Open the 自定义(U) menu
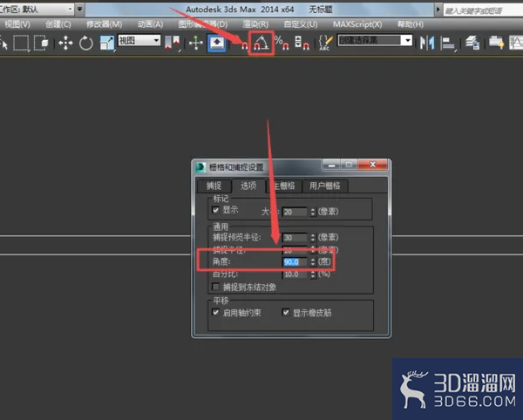This screenshot has height=420, width=523. tap(301, 24)
